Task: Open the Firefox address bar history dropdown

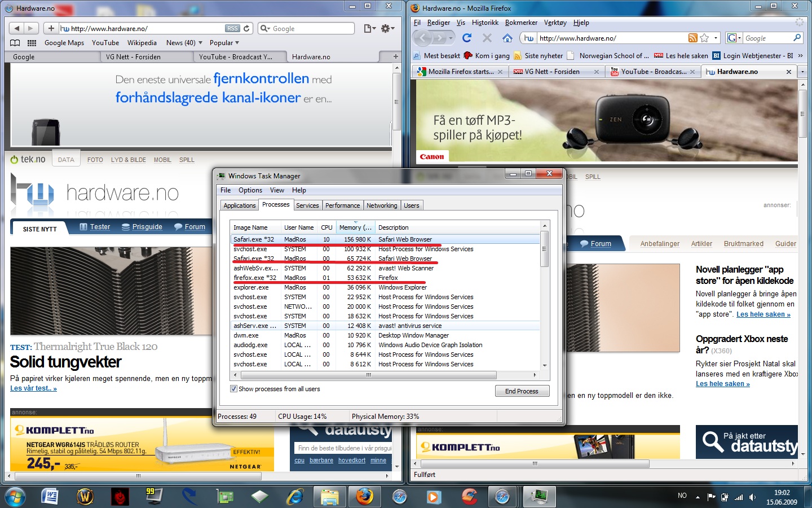Action: click(x=716, y=38)
